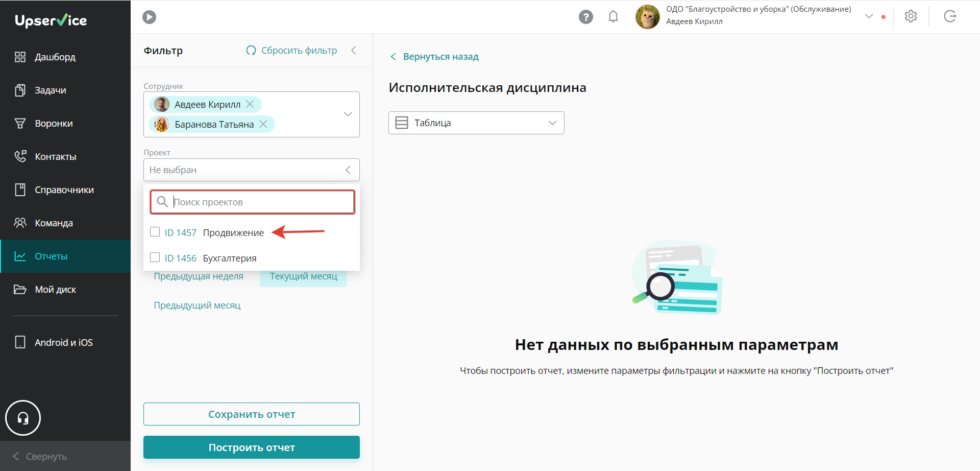The height and width of the screenshot is (471, 980).
Task: Click Вернуться назад link
Action: click(x=434, y=57)
